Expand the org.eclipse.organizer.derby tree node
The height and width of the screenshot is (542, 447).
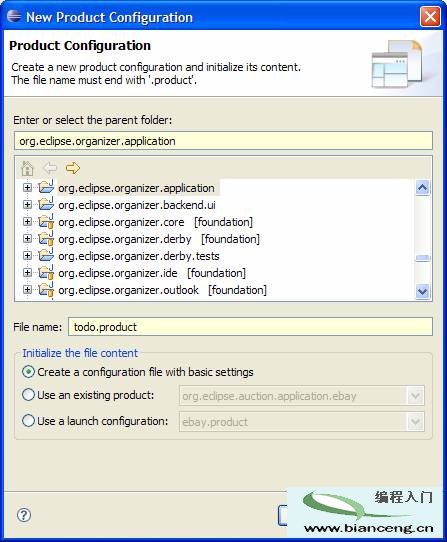pyautogui.click(x=27, y=239)
